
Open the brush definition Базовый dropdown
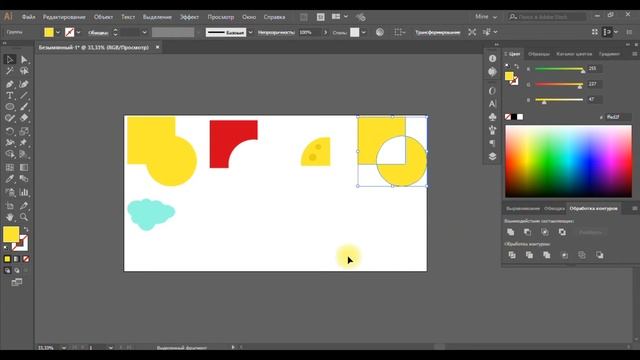(x=250, y=32)
